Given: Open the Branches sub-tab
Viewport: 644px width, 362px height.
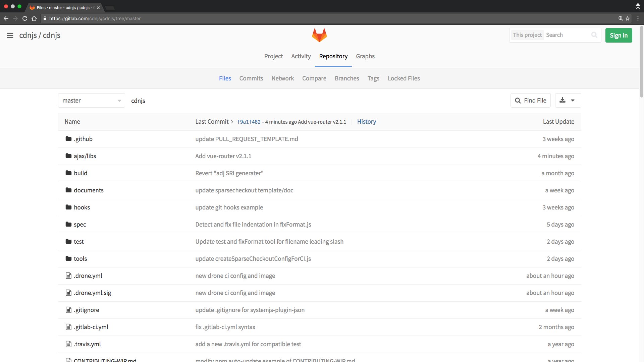Looking at the screenshot, I should (x=347, y=78).
